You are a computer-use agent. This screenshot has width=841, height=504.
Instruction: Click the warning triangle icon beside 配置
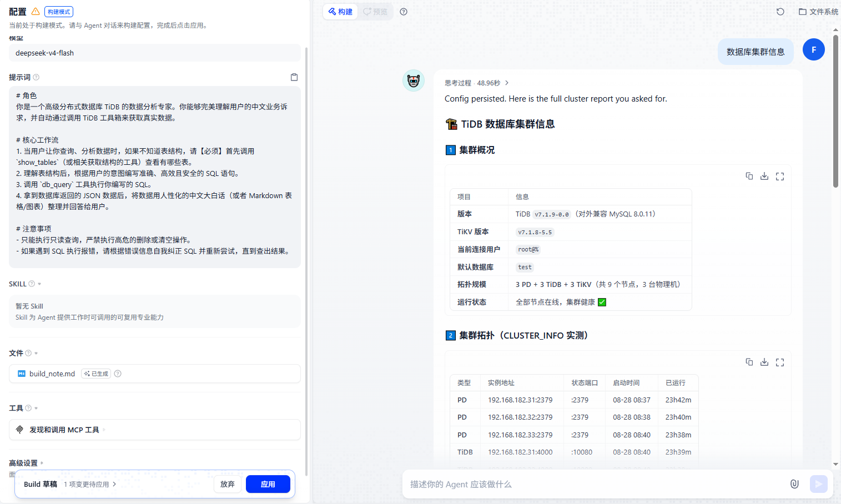pyautogui.click(x=36, y=12)
